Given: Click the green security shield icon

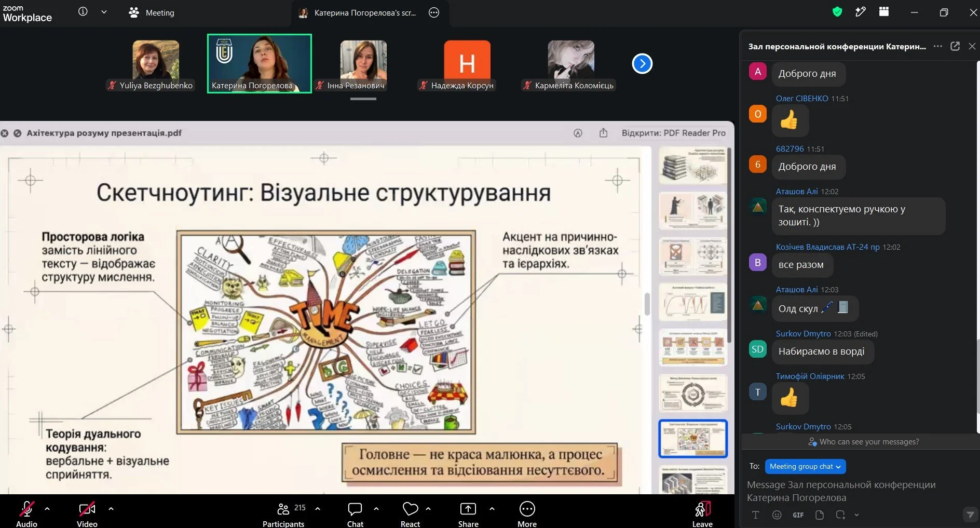Looking at the screenshot, I should (837, 11).
